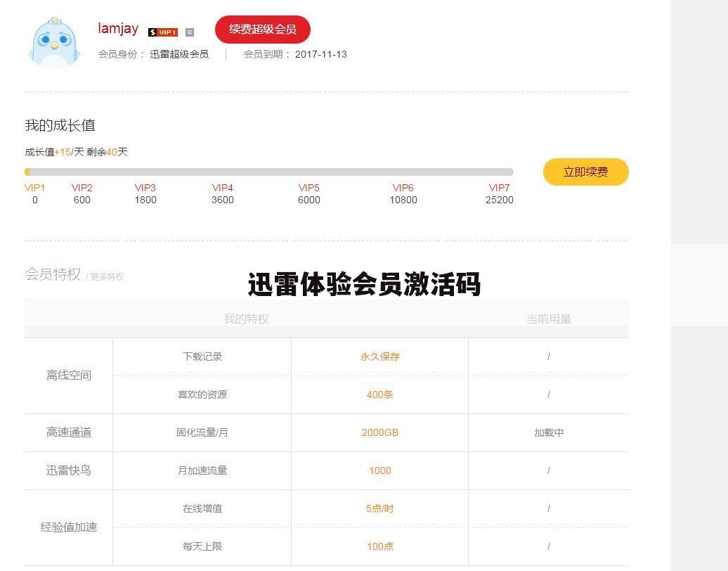Click the VIP6 level label

403,188
